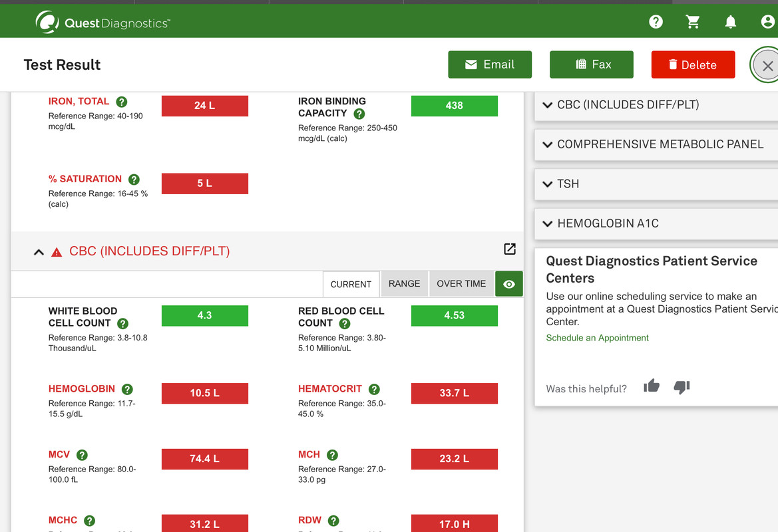
Task: Close the Test Result view
Action: pyautogui.click(x=767, y=65)
